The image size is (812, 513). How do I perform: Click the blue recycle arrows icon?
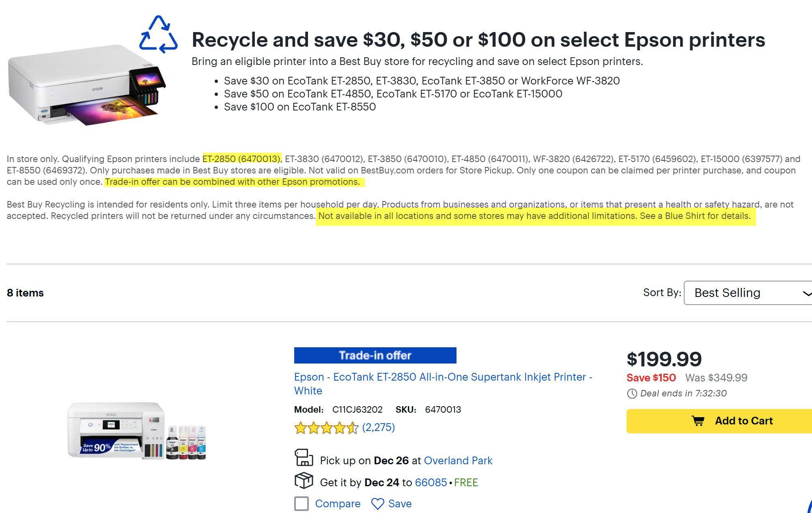[158, 35]
